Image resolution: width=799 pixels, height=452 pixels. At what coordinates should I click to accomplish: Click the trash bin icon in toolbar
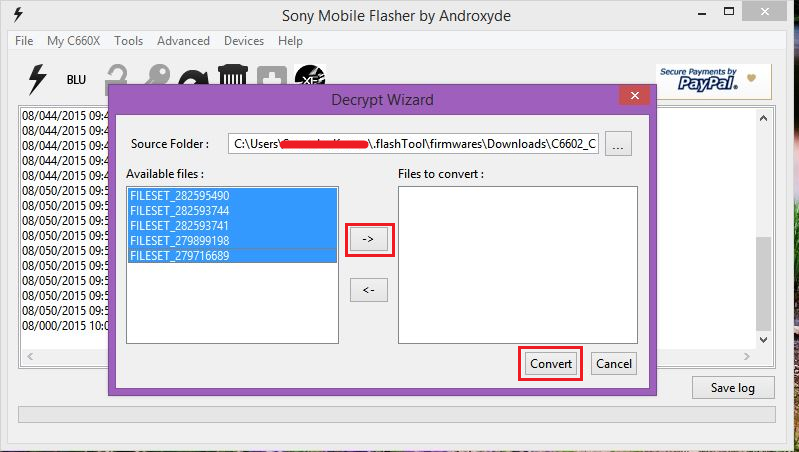pyautogui.click(x=233, y=75)
